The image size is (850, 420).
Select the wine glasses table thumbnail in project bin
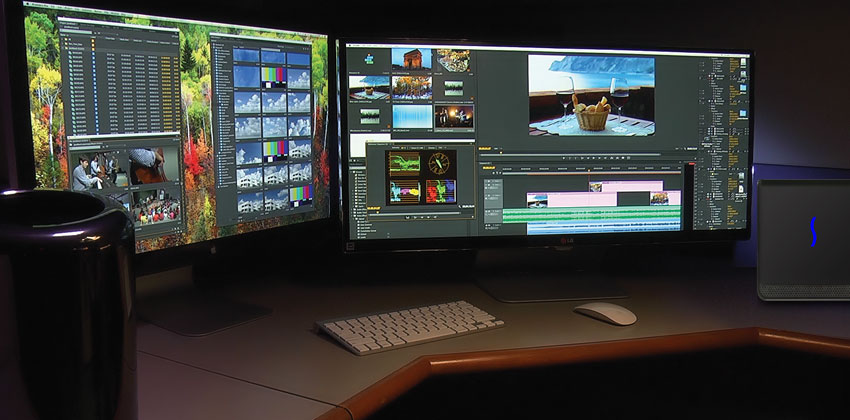[x=369, y=87]
